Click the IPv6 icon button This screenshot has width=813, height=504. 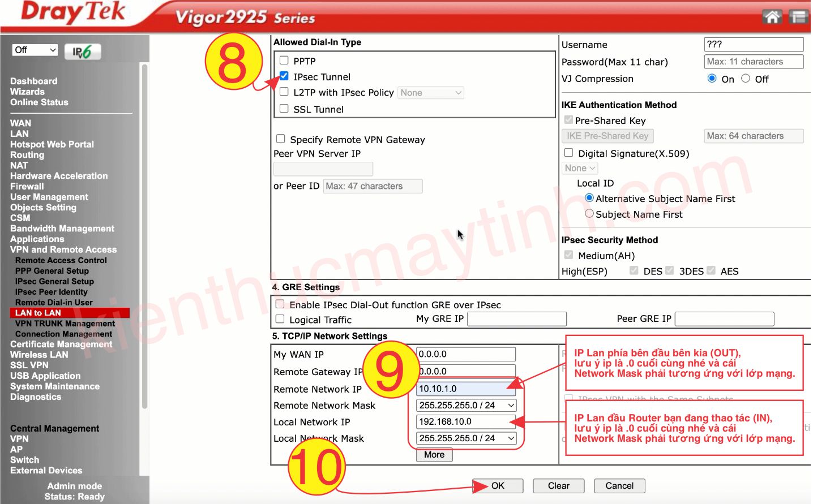tap(82, 52)
